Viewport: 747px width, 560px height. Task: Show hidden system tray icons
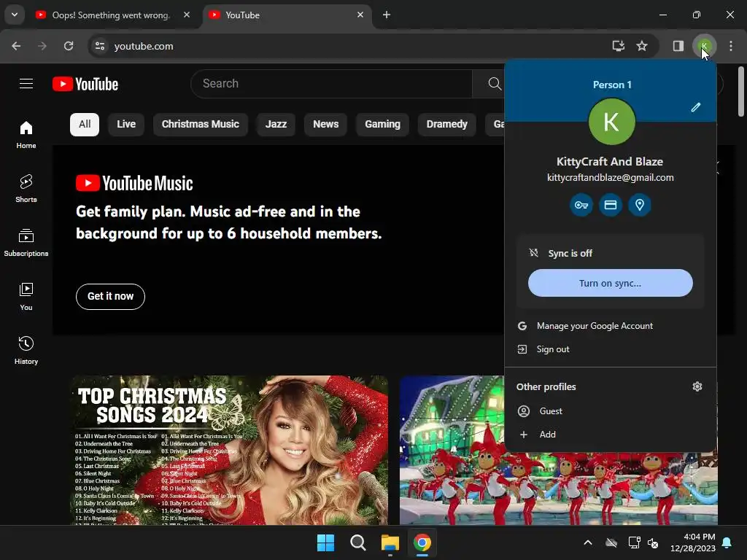(x=588, y=542)
